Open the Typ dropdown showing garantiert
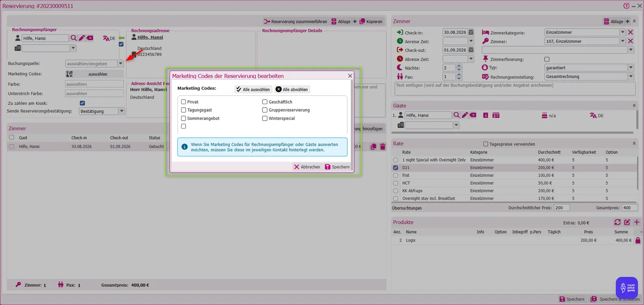The height and width of the screenshot is (305, 644). click(631, 68)
